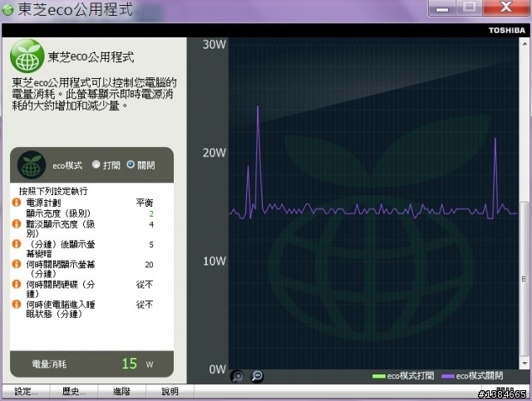
Task: Click the dark eco mode globe icon
Action: [32, 165]
